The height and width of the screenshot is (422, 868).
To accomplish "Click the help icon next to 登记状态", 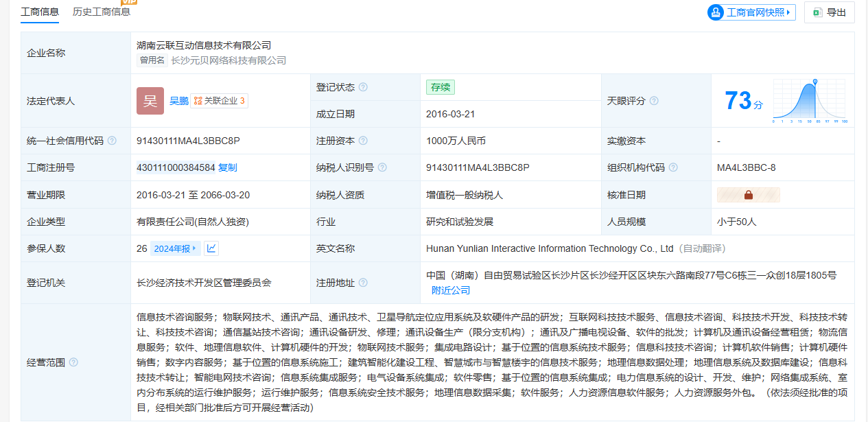I will (363, 87).
